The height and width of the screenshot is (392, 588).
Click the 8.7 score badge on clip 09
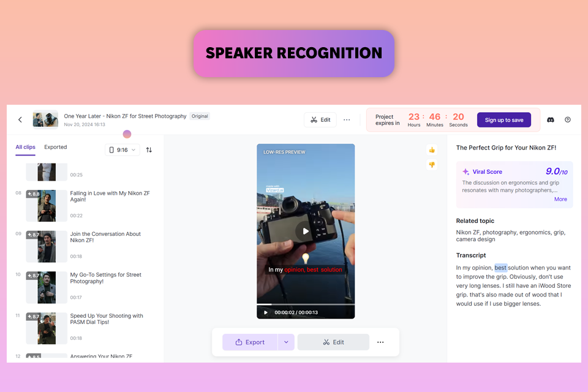(x=33, y=235)
